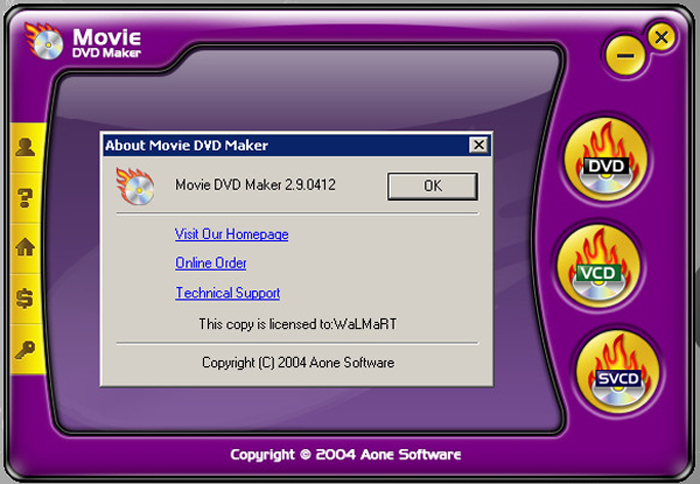Image resolution: width=700 pixels, height=484 pixels.
Task: Open the Technical Support link
Action: pos(228,292)
